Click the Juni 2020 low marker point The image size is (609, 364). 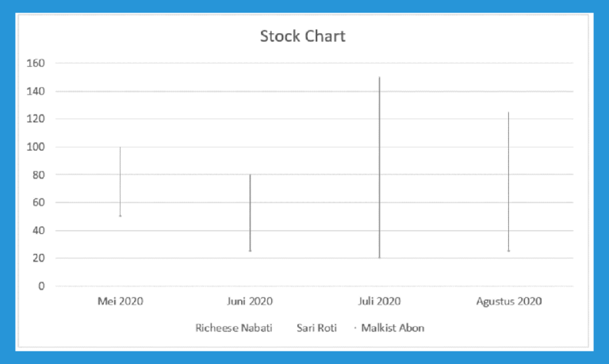250,251
